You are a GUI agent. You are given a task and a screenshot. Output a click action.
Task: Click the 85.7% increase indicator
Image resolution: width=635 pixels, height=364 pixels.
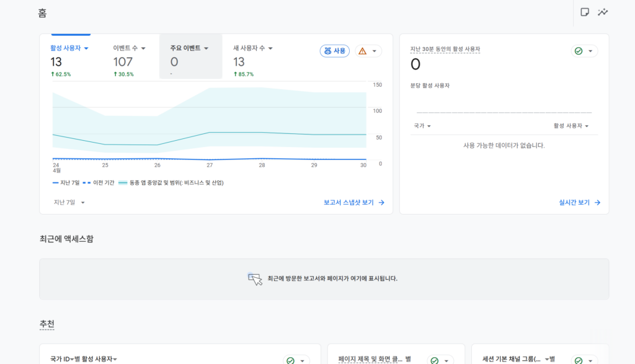pyautogui.click(x=244, y=74)
